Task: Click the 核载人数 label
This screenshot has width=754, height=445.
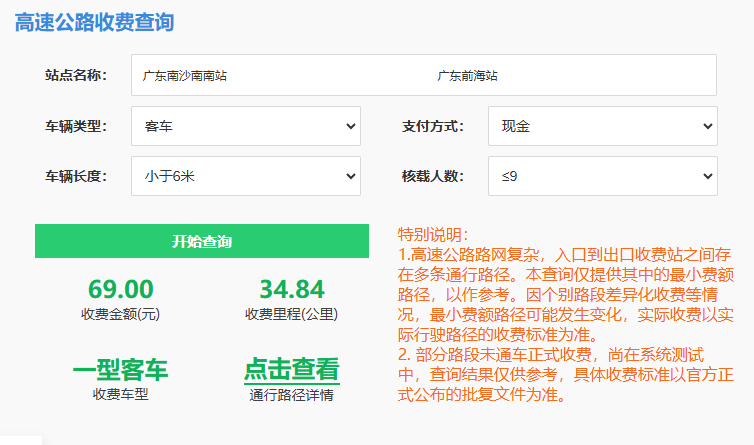Action: 433,176
